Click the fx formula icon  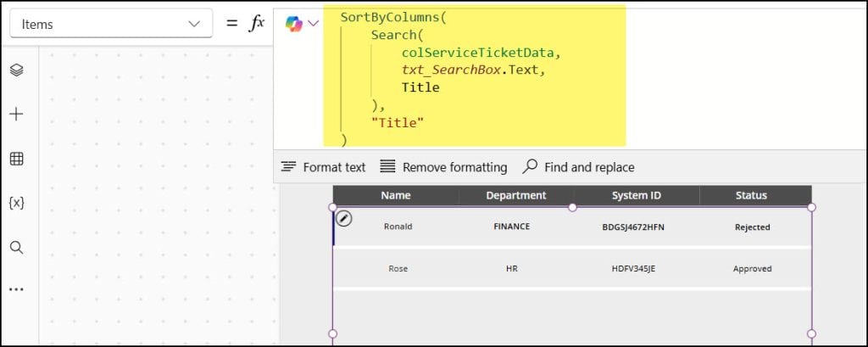pyautogui.click(x=256, y=23)
